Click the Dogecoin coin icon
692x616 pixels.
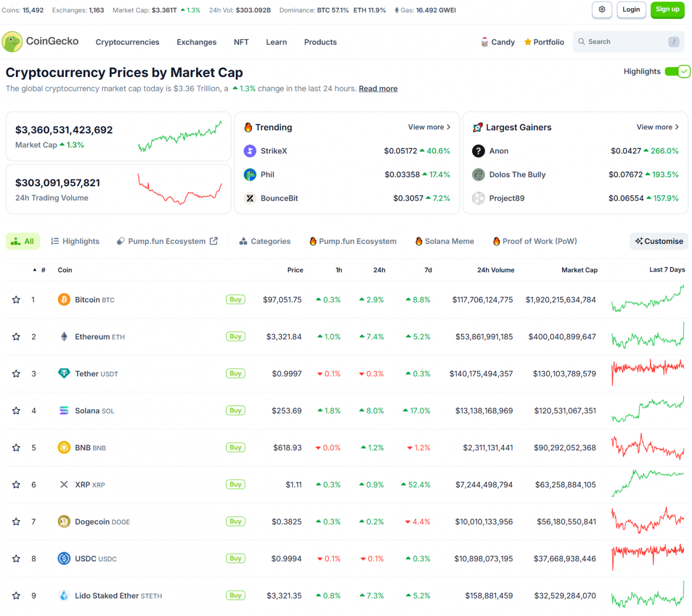[64, 521]
